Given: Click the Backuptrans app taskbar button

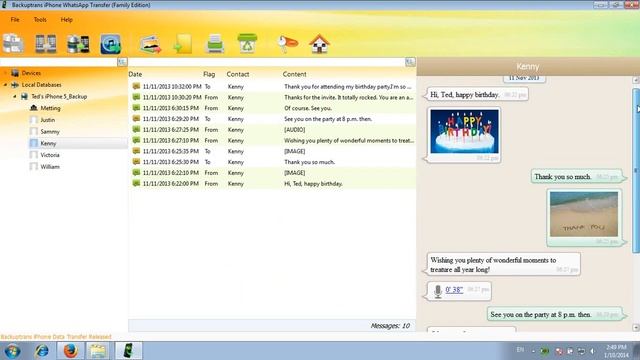Looking at the screenshot, I should coord(129,351).
